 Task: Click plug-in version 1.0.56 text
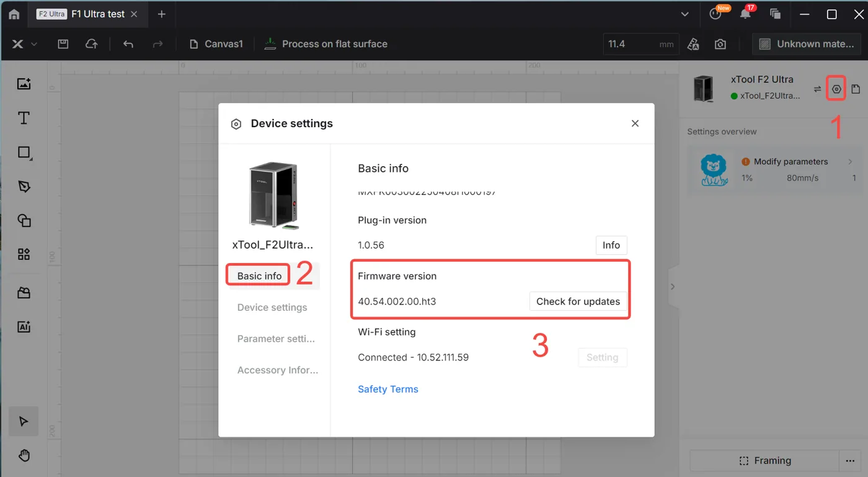(371, 245)
